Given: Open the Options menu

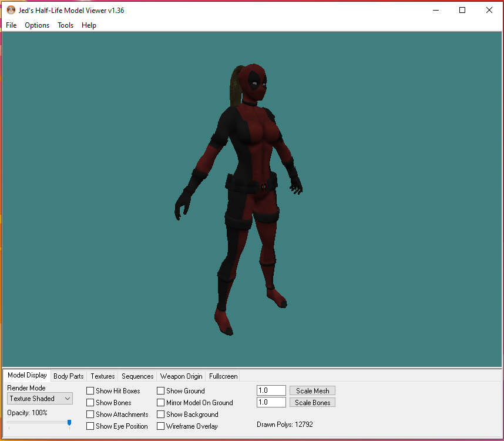Looking at the screenshot, I should (37, 25).
